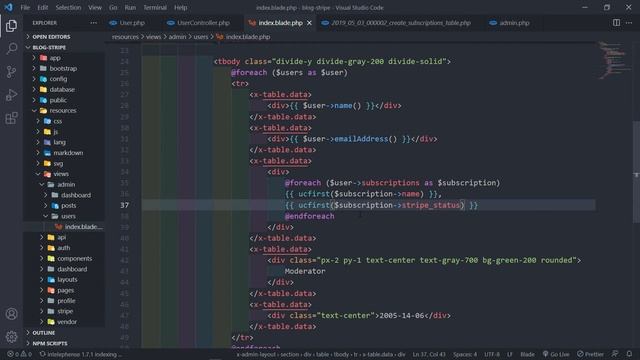This screenshot has height=360, width=640.
Task: Click the Blade language mode indicator
Action: (x=527, y=354)
